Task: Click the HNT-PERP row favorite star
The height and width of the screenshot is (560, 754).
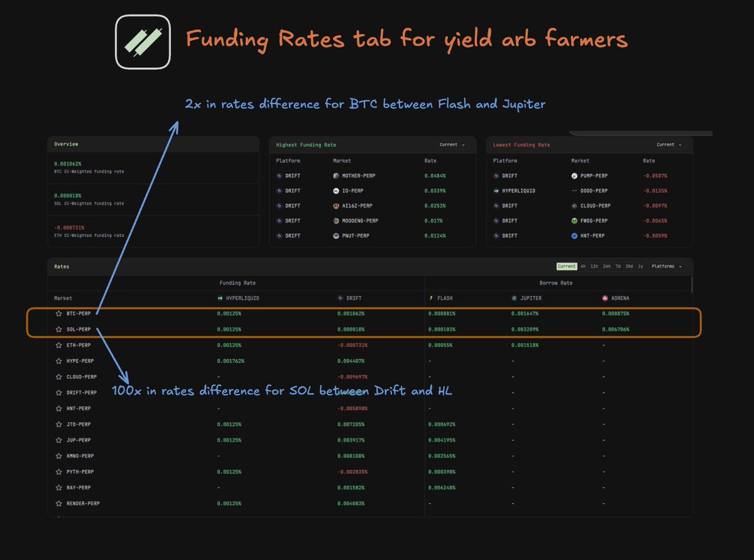Action: [x=58, y=409]
